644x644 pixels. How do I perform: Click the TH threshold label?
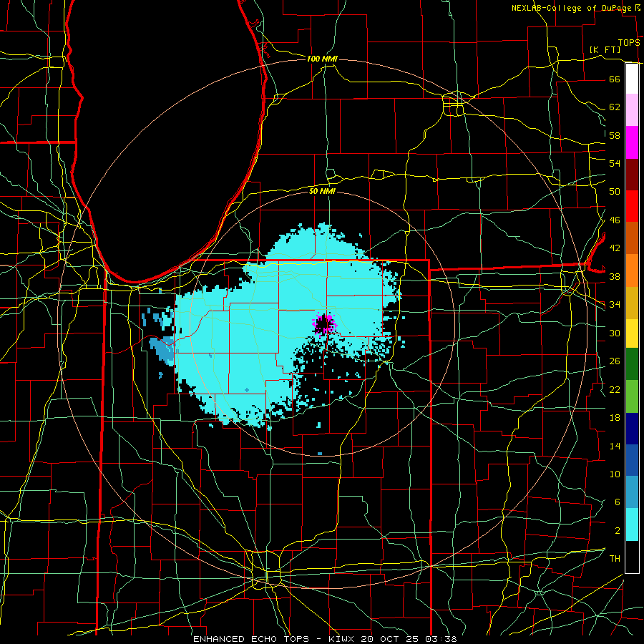coord(615,559)
